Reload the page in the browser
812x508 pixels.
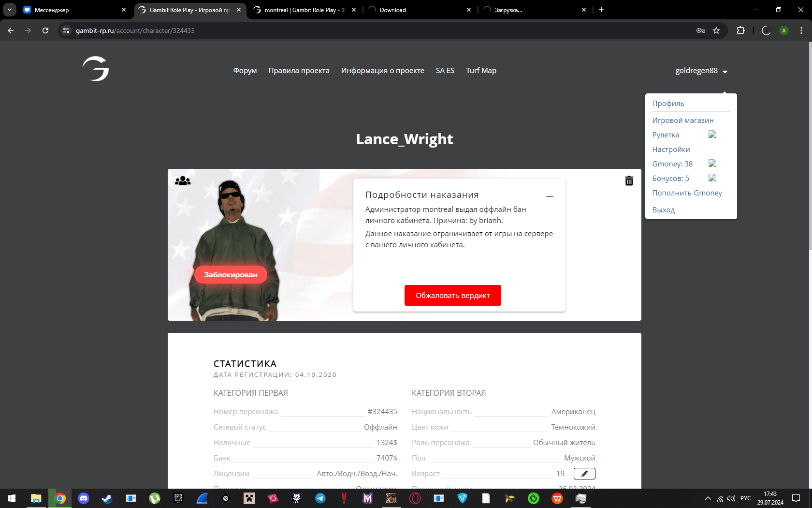[x=45, y=30]
